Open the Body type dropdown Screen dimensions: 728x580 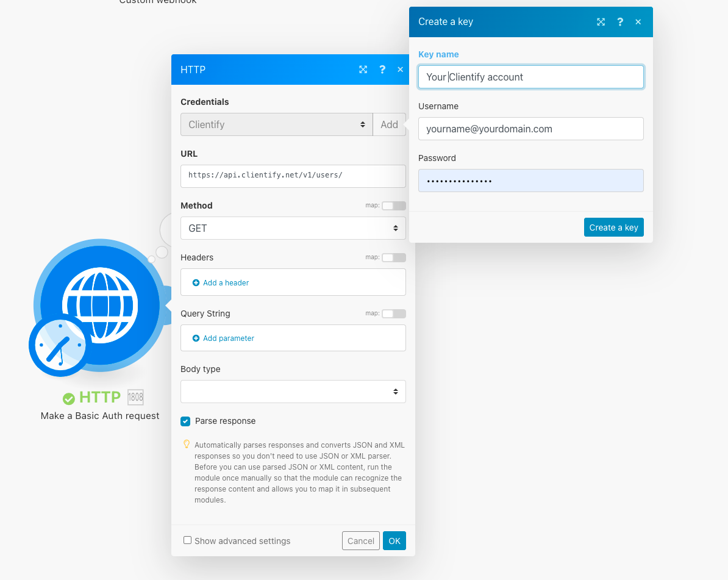[x=293, y=392]
